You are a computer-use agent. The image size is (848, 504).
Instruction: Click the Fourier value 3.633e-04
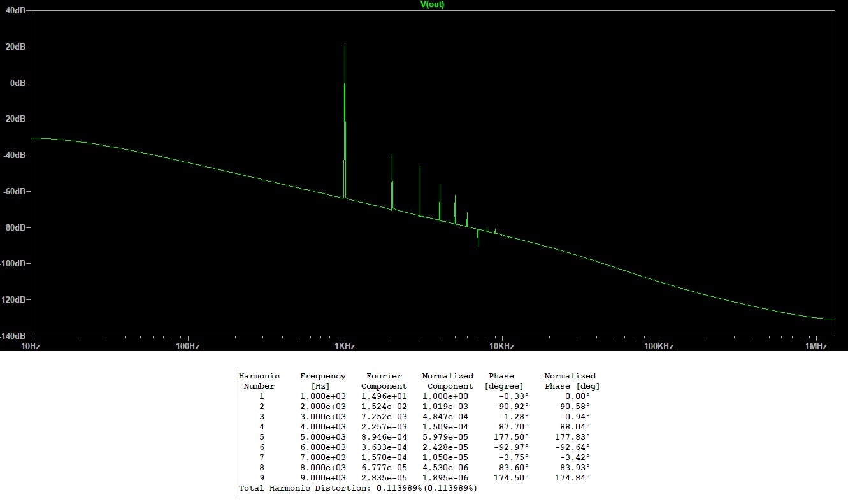pos(384,447)
